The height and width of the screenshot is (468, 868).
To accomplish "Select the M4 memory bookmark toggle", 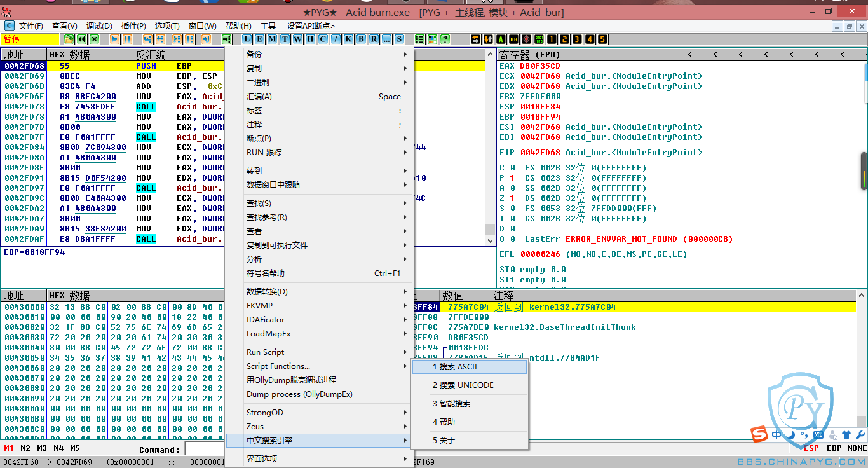I will (x=58, y=448).
